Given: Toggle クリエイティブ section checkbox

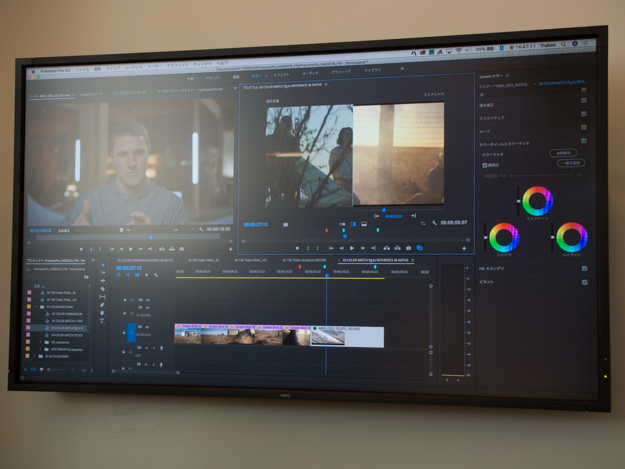Looking at the screenshot, I should pyautogui.click(x=584, y=114).
